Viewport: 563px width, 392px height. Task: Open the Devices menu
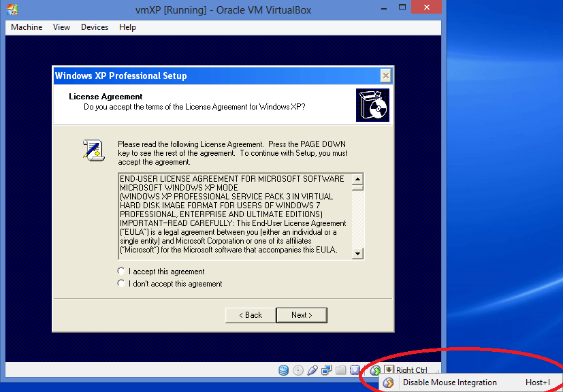95,27
